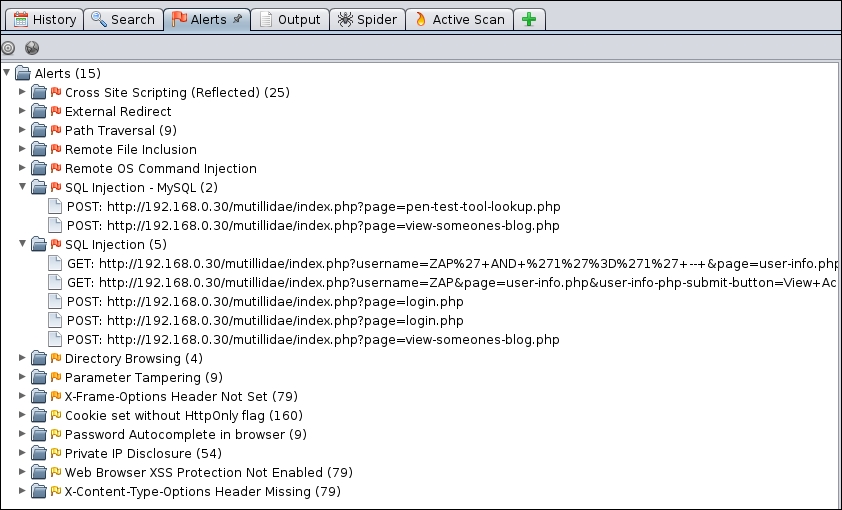This screenshot has width=842, height=510.
Task: Select Cross Site Scripting (Reflected) (25) label
Action: [x=177, y=92]
